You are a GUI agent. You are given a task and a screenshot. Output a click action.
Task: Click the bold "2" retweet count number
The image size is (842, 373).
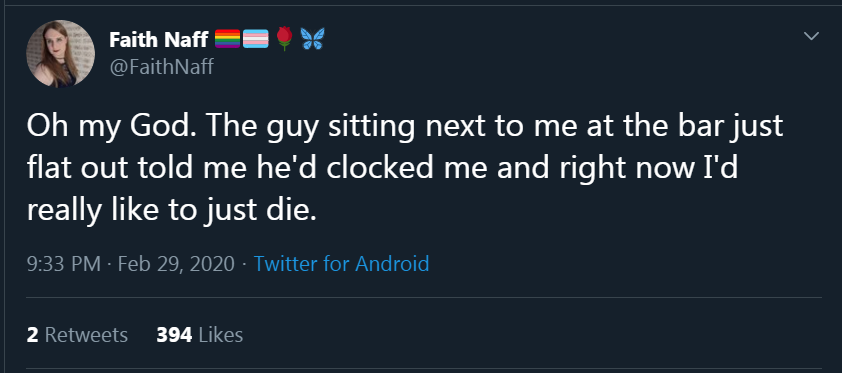pyautogui.click(x=32, y=335)
